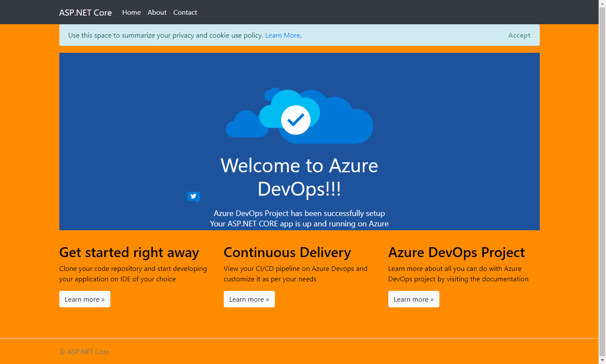Click Learn more under Azure DevOps Project
This screenshot has height=364, width=606.
pyautogui.click(x=414, y=299)
